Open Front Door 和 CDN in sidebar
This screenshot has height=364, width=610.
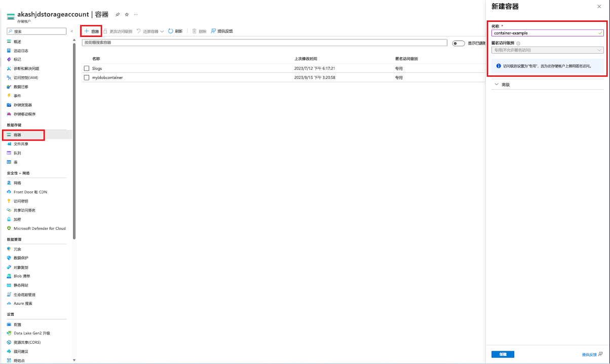point(30,192)
